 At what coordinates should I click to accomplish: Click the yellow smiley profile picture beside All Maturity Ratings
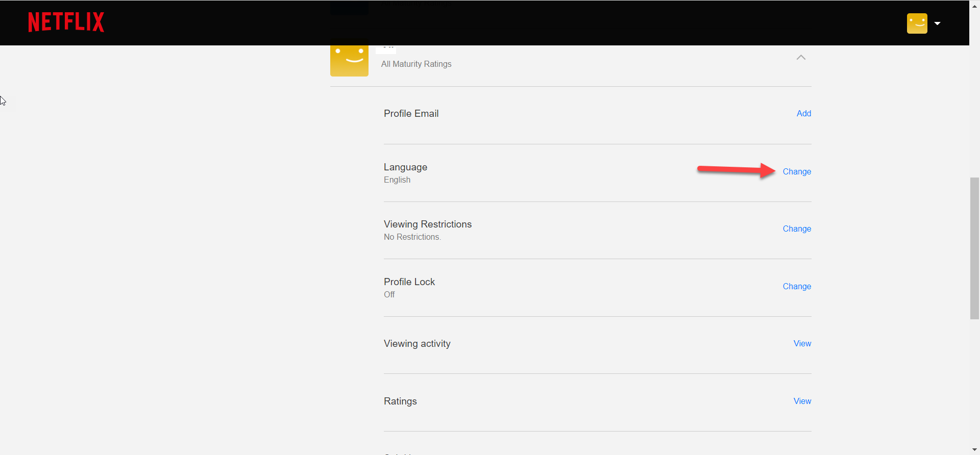(349, 61)
